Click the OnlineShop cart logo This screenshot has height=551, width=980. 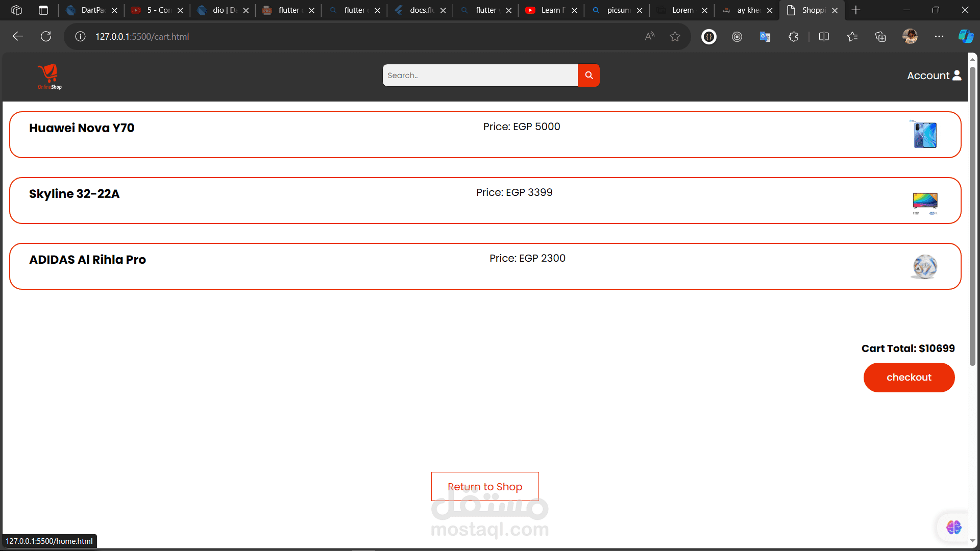click(49, 77)
